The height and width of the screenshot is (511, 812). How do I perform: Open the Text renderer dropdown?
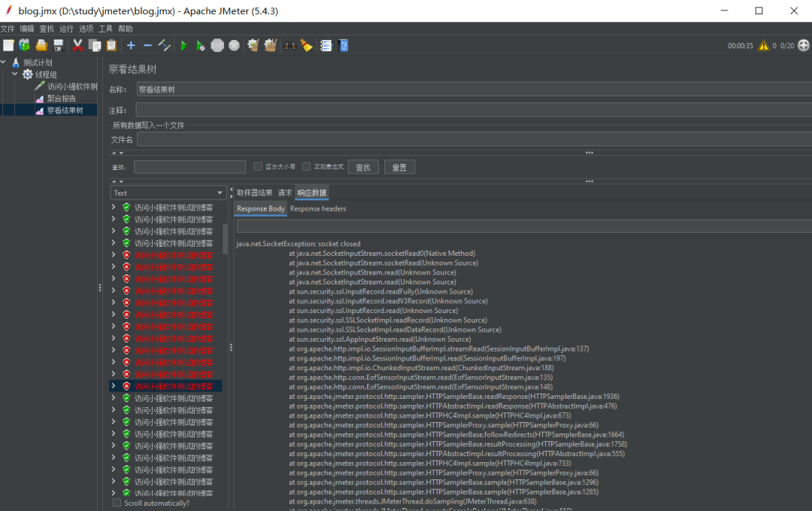(168, 193)
